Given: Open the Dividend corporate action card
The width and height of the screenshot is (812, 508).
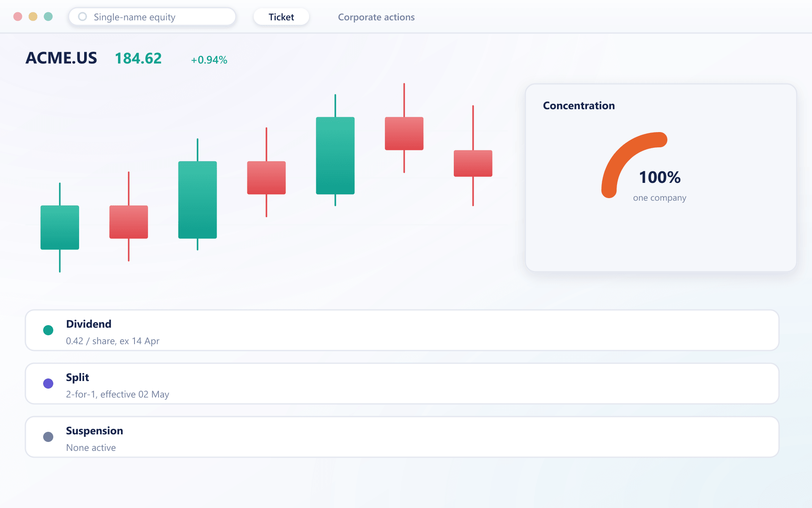Looking at the screenshot, I should click(402, 330).
